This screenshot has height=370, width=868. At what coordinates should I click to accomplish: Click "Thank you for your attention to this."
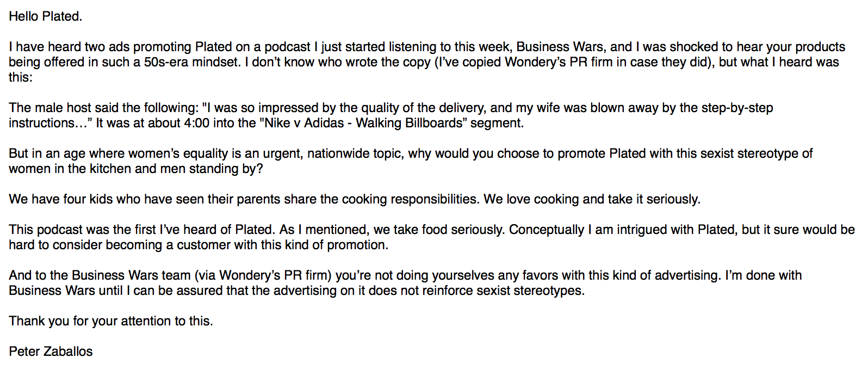tap(110, 321)
